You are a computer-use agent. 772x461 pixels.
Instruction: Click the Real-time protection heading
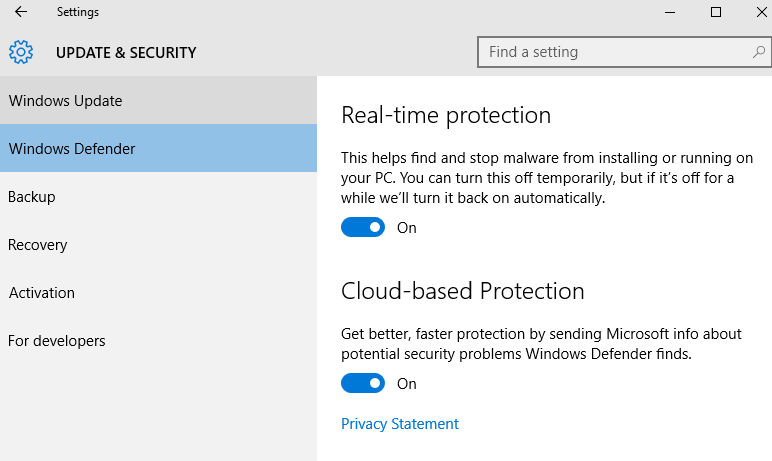446,116
